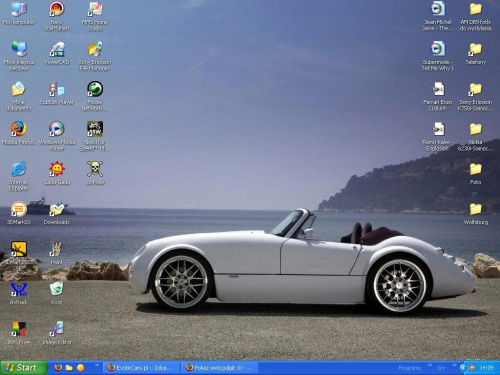Open Remi Kalwi - Explosion file
Image resolution: width=500 pixels, height=375 pixels.
[x=437, y=129]
